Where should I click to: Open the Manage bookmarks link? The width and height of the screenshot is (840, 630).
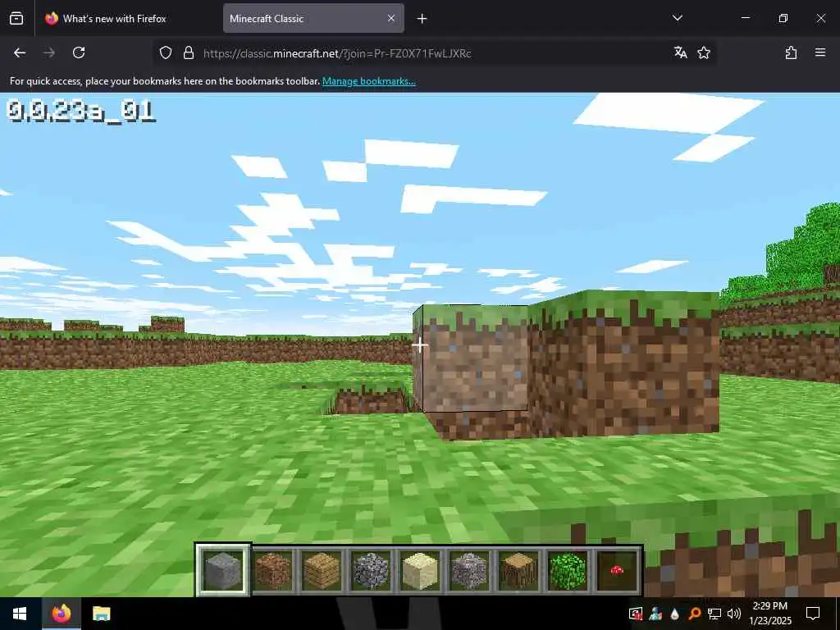point(368,81)
